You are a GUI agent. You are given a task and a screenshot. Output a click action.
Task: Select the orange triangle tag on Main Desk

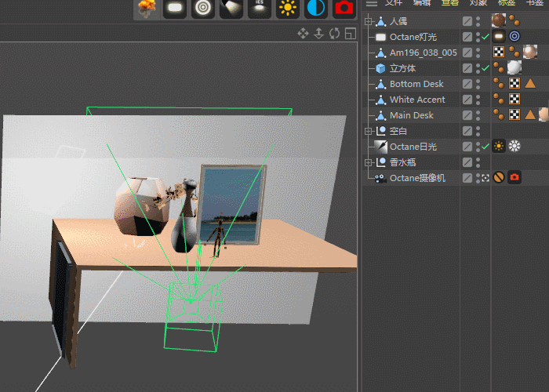[530, 114]
